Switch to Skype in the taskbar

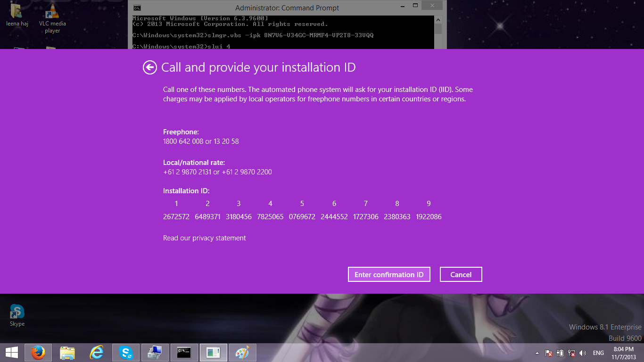(126, 352)
